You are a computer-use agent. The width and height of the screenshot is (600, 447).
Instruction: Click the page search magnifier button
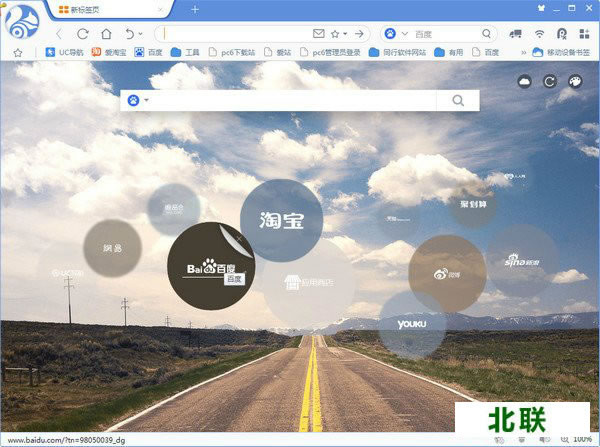click(x=458, y=101)
